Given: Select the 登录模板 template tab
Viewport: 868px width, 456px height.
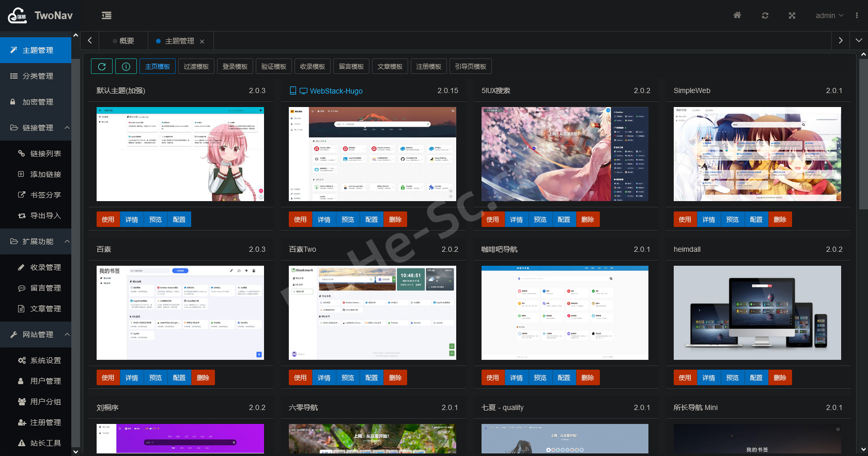Looking at the screenshot, I should (x=235, y=66).
